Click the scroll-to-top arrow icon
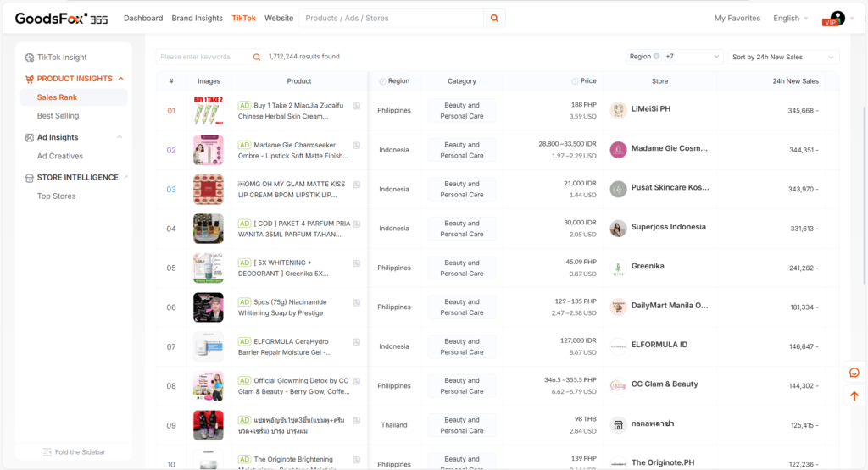This screenshot has height=470, width=868. pyautogui.click(x=854, y=395)
